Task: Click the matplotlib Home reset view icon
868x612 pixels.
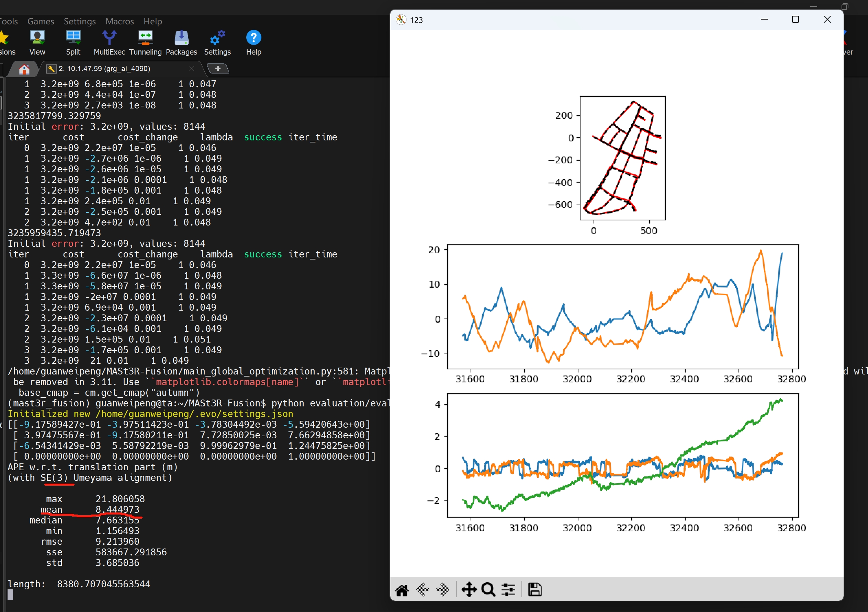Action: point(402,589)
